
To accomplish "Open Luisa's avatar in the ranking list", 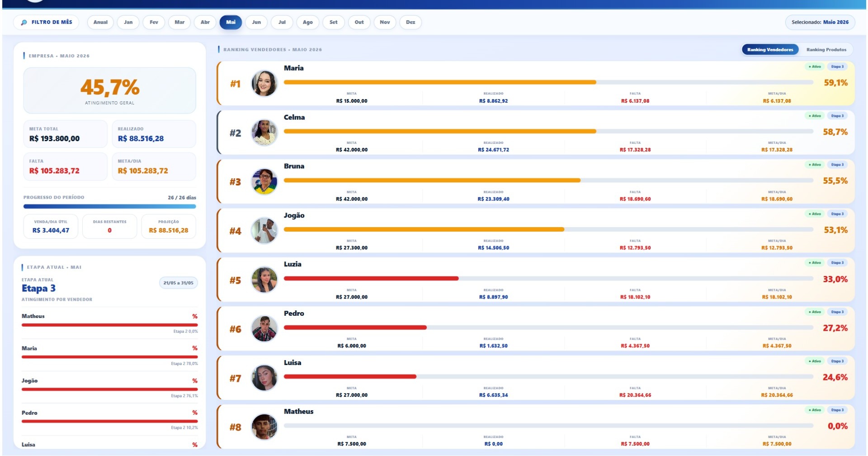I will click(264, 378).
